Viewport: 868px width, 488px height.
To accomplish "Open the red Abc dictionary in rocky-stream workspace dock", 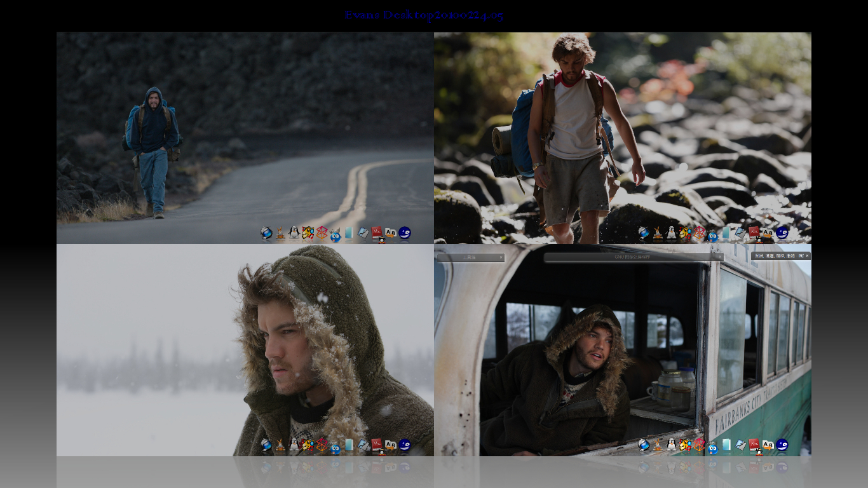I will click(x=754, y=233).
